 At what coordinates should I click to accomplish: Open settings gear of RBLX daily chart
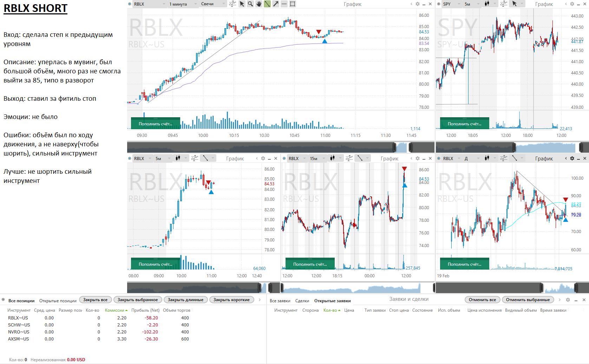point(572,158)
